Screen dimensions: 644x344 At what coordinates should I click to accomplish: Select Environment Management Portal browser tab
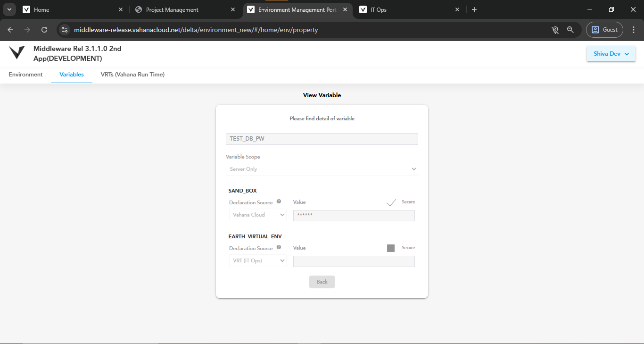coord(297,9)
